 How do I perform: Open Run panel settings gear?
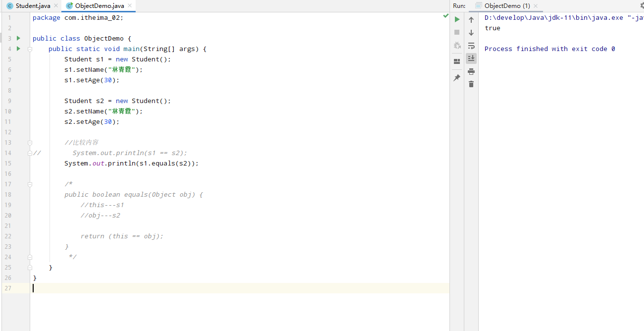(641, 5)
